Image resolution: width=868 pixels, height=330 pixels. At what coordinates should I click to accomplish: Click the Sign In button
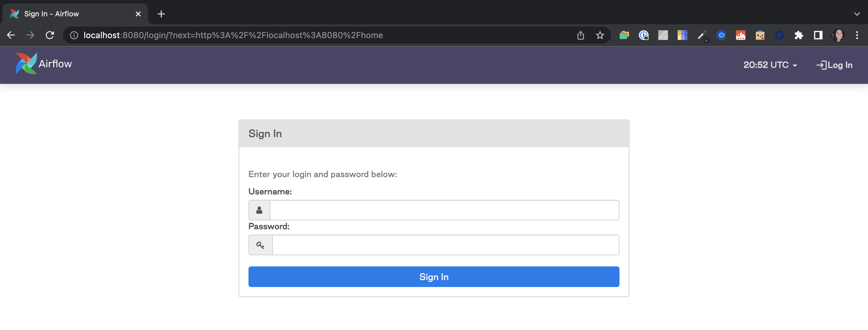pyautogui.click(x=434, y=277)
